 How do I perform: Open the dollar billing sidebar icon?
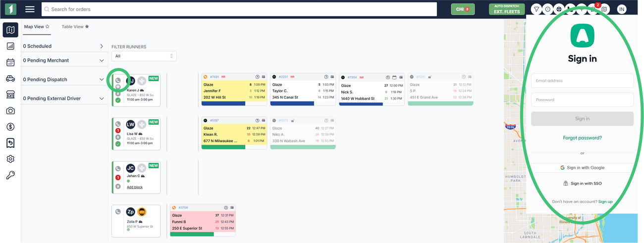[x=10, y=127]
